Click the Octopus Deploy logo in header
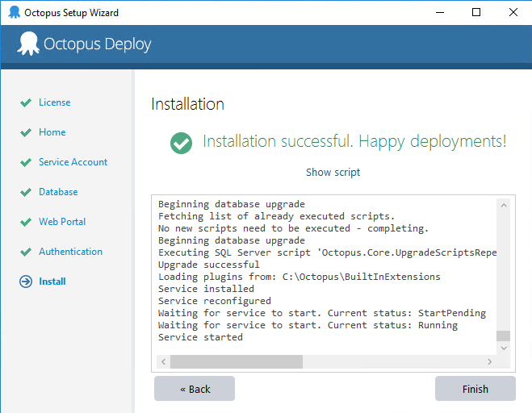This screenshot has width=532, height=413. [84, 44]
